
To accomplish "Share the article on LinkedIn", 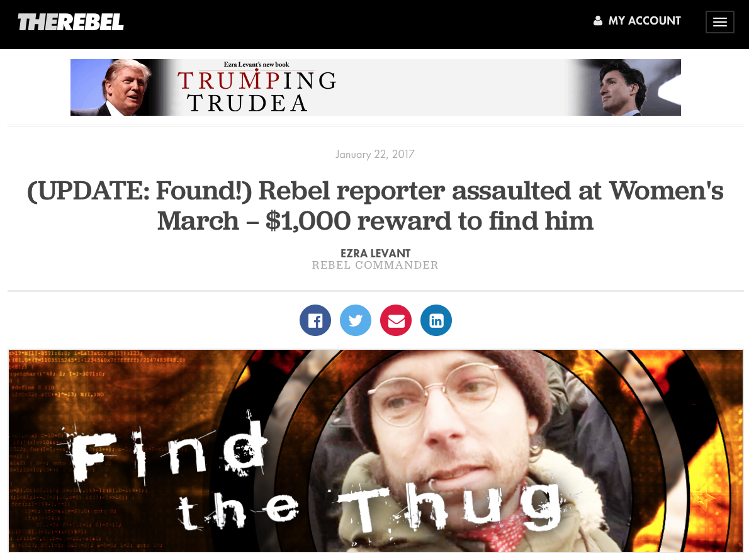I will point(436,320).
